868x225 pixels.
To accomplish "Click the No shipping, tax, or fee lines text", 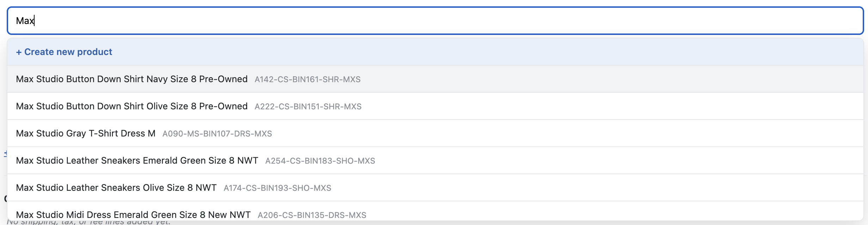I will click(88, 222).
